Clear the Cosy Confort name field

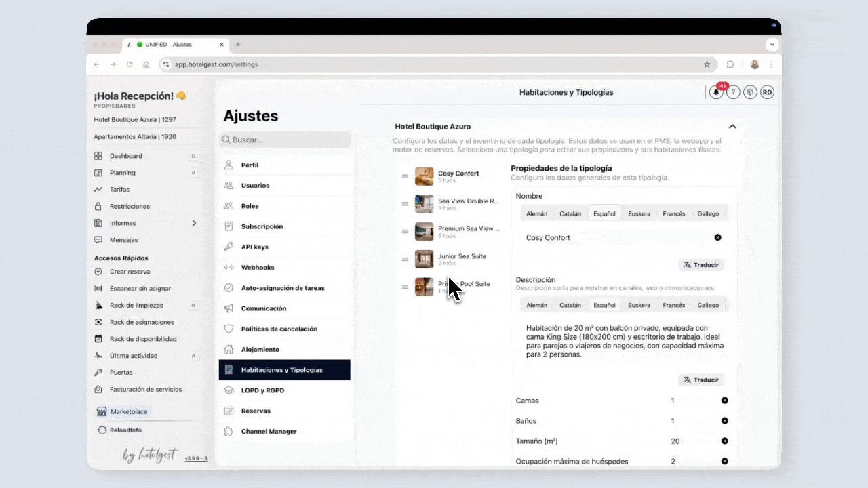point(717,237)
